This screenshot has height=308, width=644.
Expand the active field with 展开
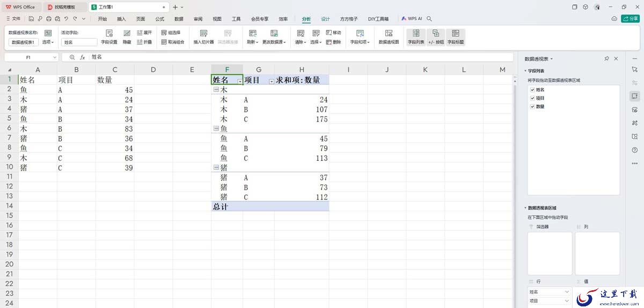144,33
